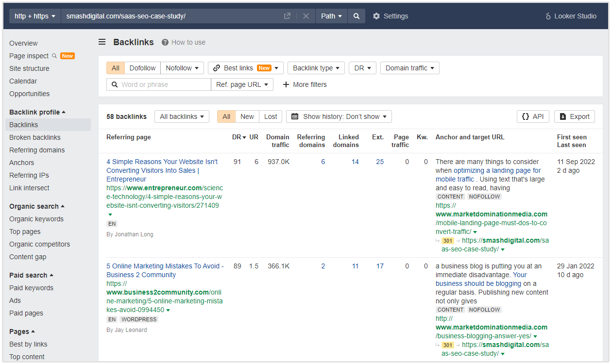Open the http + https protocol dropdown
The width and height of the screenshot is (612, 364).
click(x=34, y=16)
